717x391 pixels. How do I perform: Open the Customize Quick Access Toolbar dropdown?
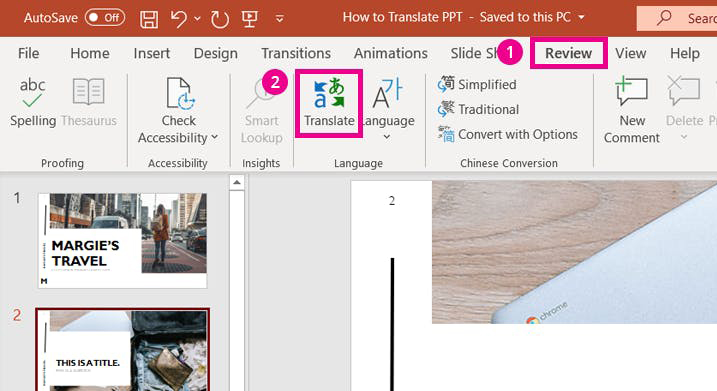point(279,19)
